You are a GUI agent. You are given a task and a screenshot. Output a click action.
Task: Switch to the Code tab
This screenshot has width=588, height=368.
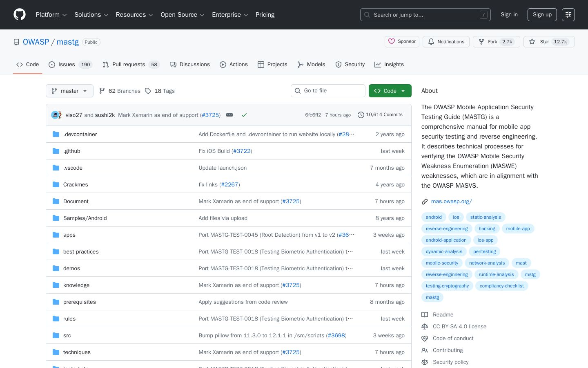(27, 65)
